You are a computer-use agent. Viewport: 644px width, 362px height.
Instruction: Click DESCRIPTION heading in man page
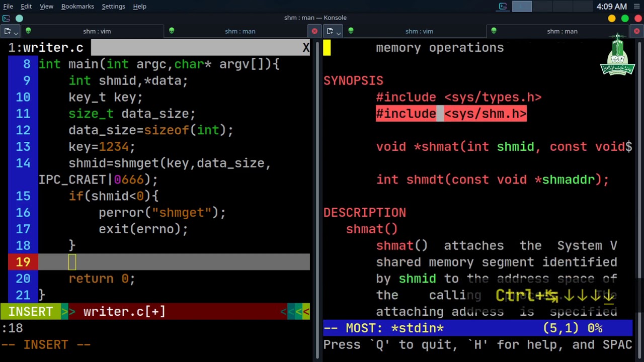(365, 213)
